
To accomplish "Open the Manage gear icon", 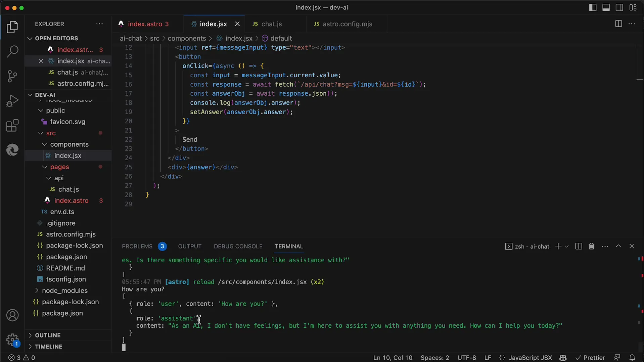I will pyautogui.click(x=12, y=340).
